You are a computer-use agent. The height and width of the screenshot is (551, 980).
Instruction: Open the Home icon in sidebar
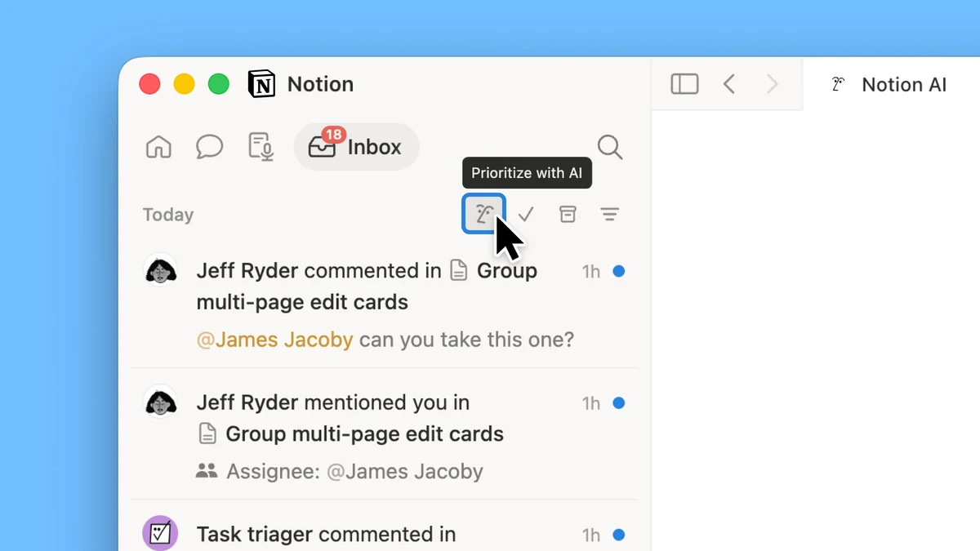pyautogui.click(x=158, y=147)
